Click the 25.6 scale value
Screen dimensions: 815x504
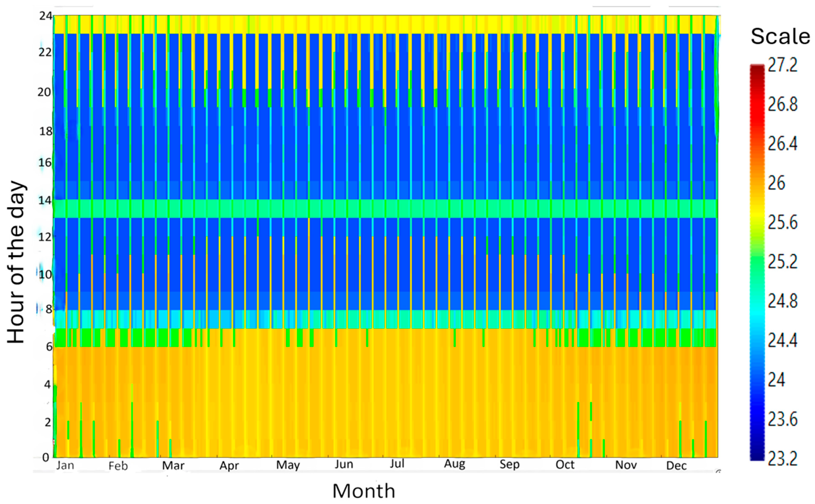(x=783, y=222)
